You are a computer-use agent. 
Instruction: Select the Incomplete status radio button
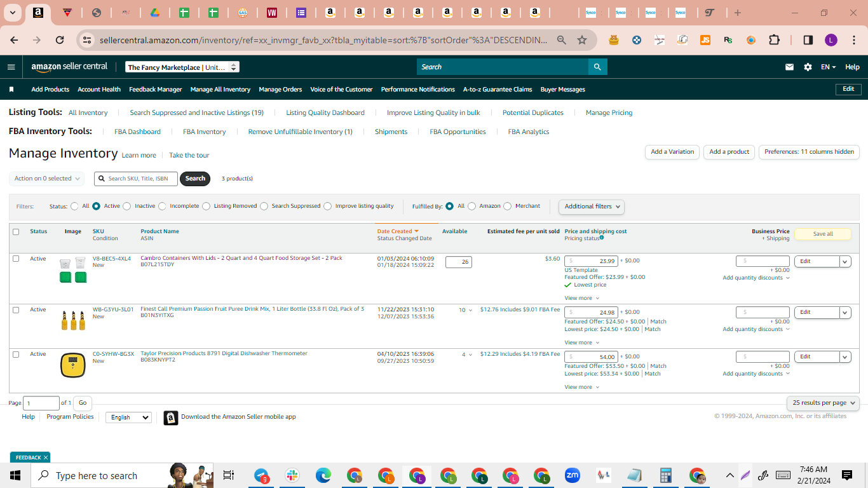162,206
